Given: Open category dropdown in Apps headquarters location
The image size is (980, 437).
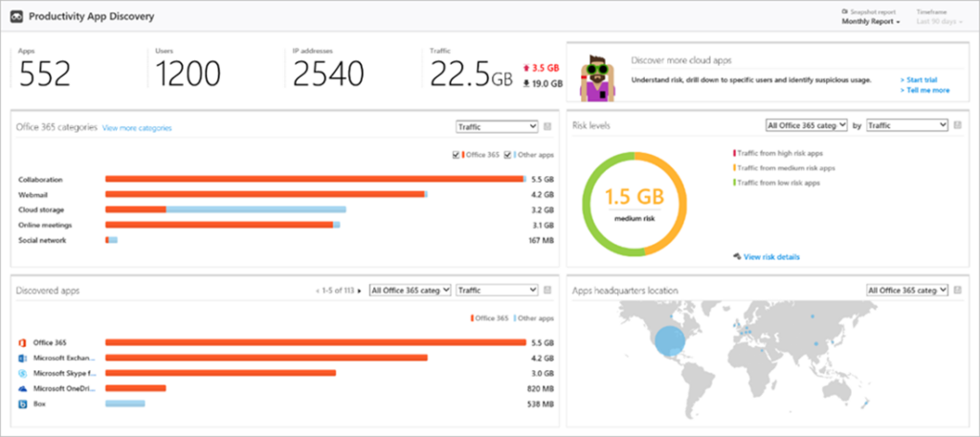Looking at the screenshot, I should (x=906, y=290).
